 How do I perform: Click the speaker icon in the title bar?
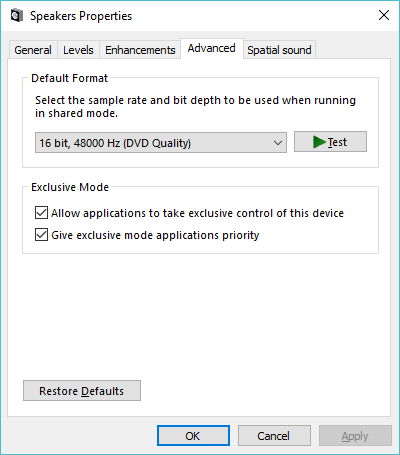pos(17,16)
